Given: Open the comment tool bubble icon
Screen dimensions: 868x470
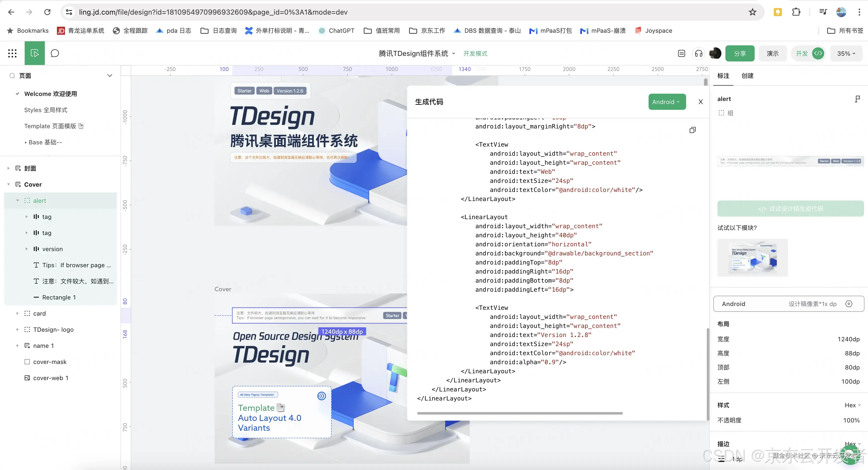Looking at the screenshot, I should point(55,53).
